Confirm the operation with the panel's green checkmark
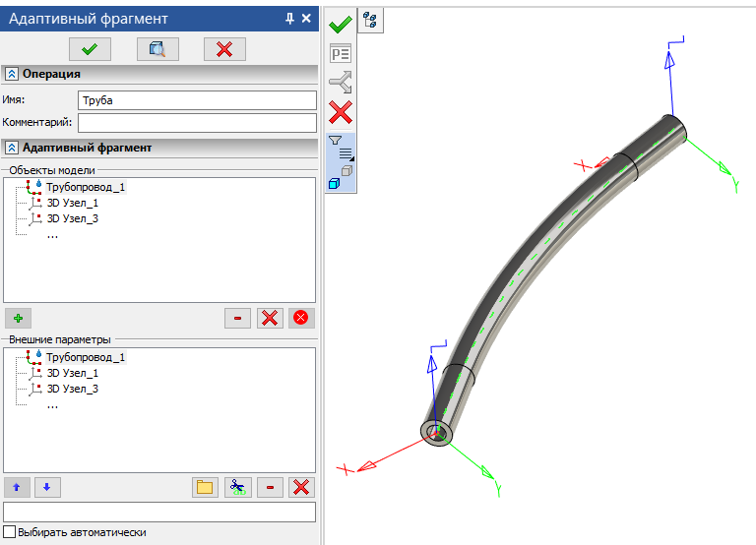The image size is (756, 545). coord(91,49)
